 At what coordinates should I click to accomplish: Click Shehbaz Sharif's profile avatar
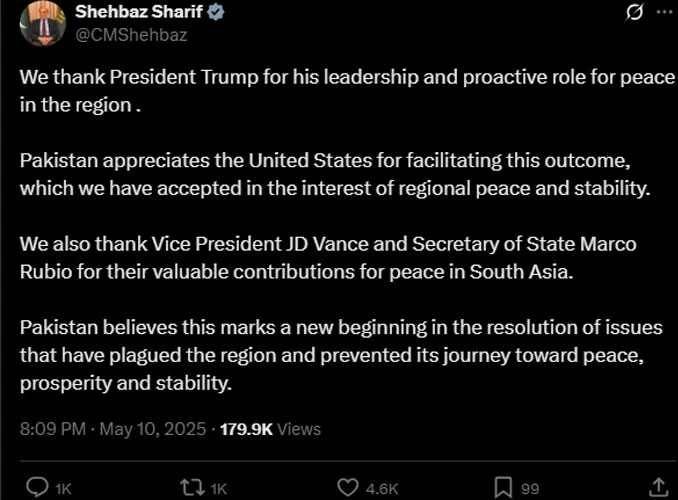coord(39,23)
